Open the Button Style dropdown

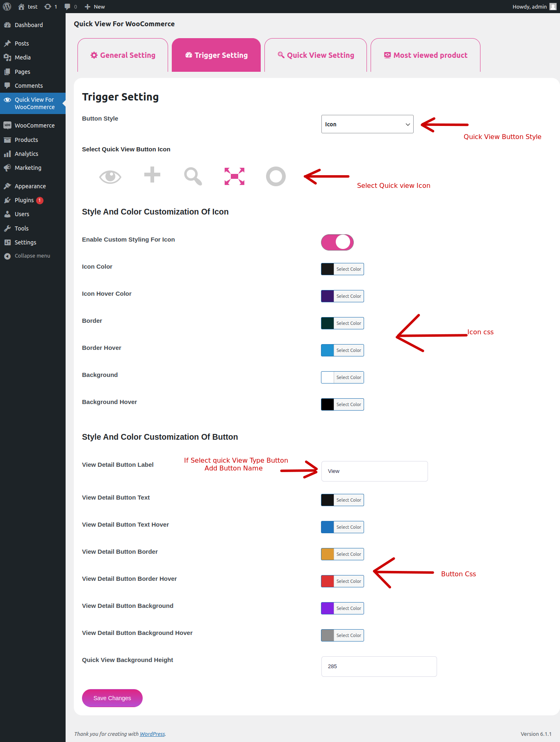point(367,124)
